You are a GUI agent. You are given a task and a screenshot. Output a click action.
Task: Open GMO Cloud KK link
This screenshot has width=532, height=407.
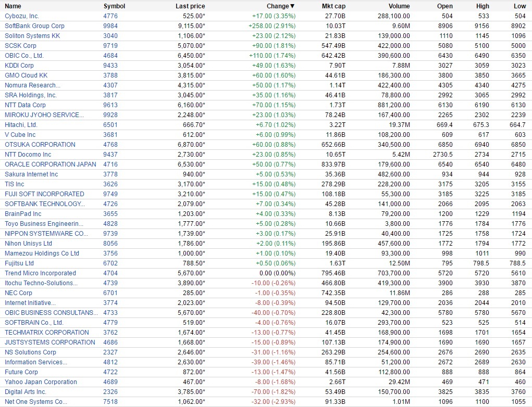tap(26, 75)
